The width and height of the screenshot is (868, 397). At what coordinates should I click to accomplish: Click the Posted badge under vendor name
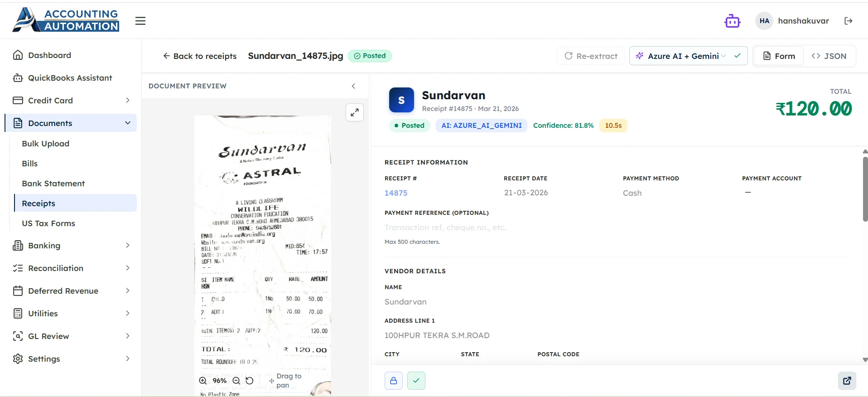(x=410, y=126)
